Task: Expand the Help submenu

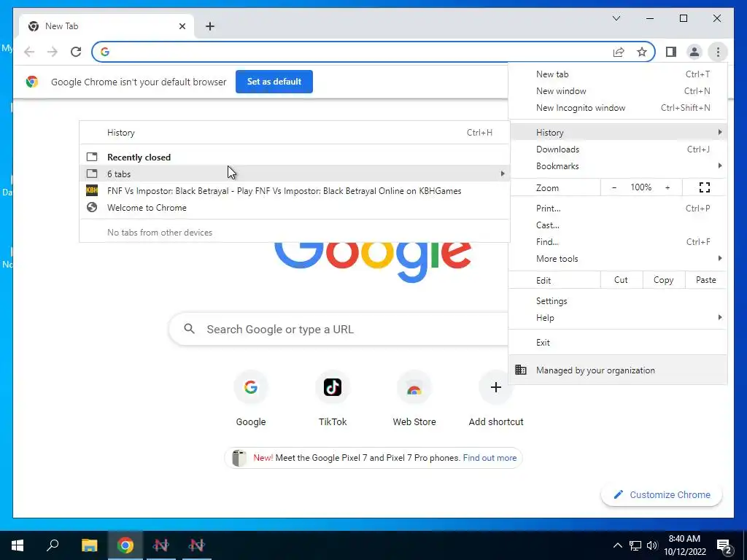Action: point(617,318)
